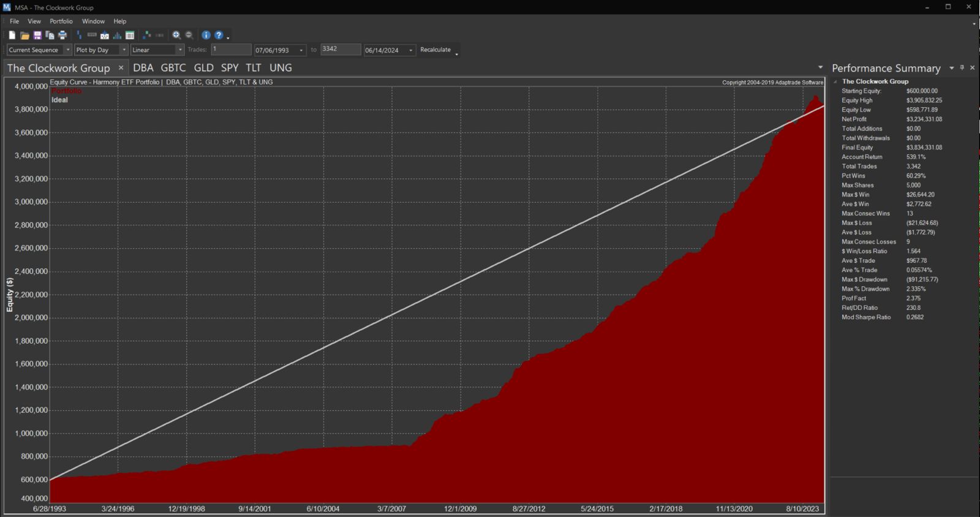Viewport: 980px width, 517px height.
Task: Open the File menu
Action: coord(14,21)
